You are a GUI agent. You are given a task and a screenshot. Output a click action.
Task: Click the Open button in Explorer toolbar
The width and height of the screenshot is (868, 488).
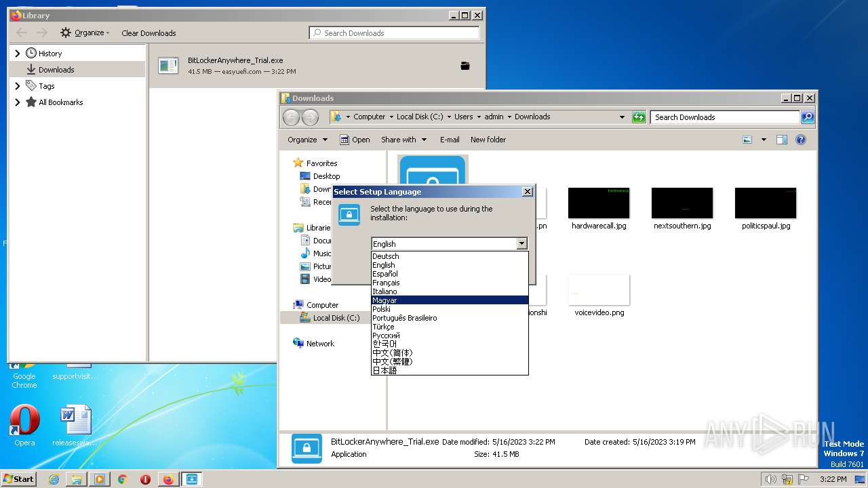coord(355,140)
